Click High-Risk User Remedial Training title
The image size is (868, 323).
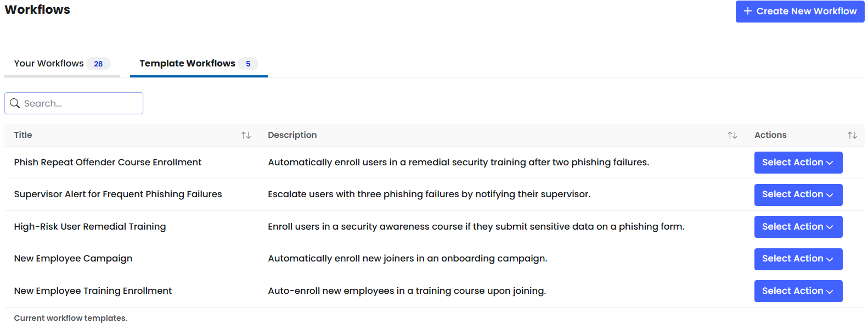(x=90, y=226)
